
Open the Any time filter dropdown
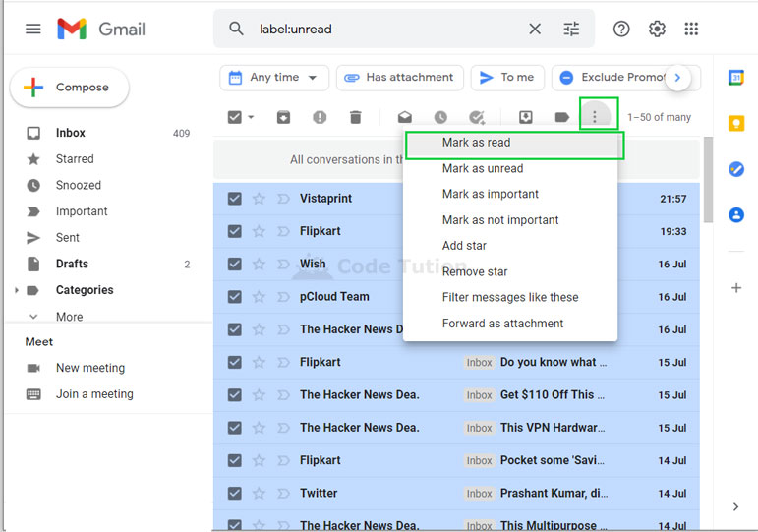(x=274, y=78)
